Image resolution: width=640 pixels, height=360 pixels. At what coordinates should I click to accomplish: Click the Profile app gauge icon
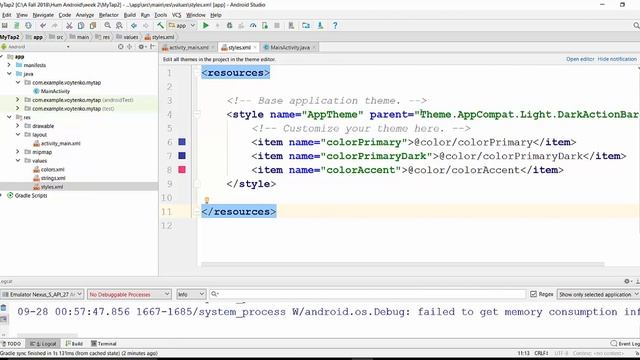point(253,26)
